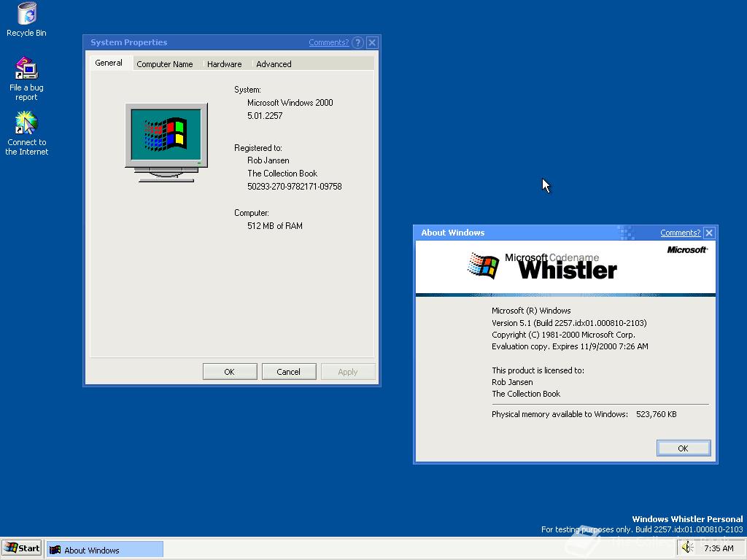Select the File a bug report shortcut

pyautogui.click(x=26, y=79)
